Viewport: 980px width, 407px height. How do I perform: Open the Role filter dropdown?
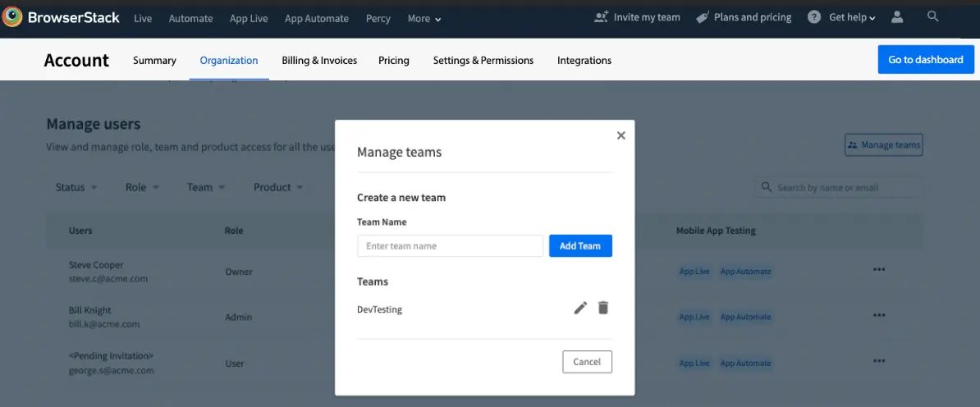coord(142,187)
